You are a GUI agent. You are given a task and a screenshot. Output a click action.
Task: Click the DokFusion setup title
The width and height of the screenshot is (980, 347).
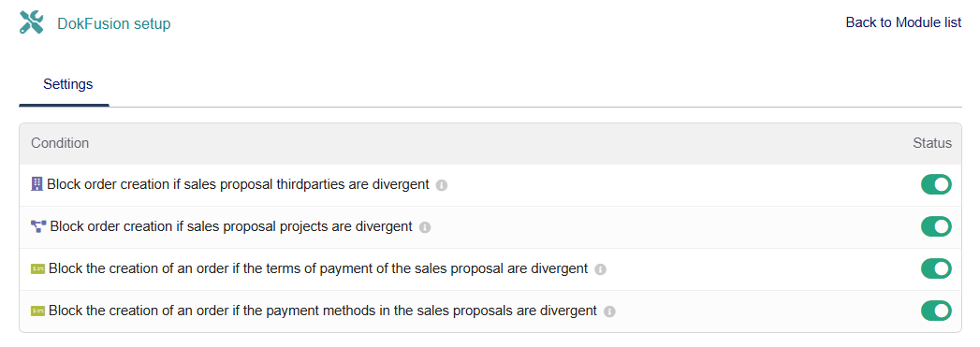[114, 24]
